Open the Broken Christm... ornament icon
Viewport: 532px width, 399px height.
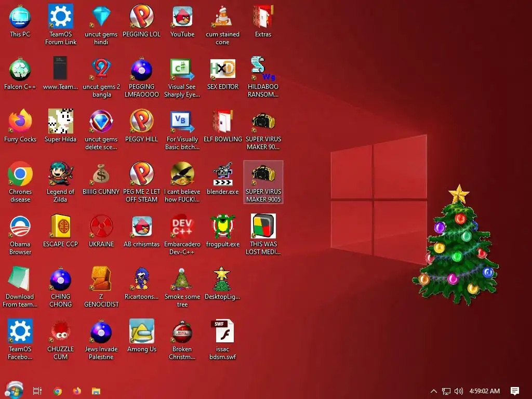tap(182, 339)
